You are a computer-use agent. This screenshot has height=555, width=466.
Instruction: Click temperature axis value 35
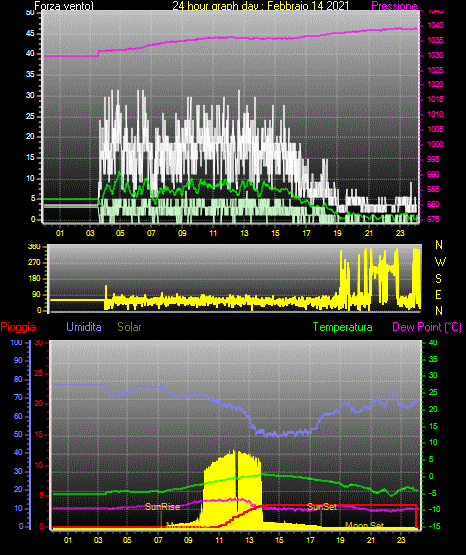pos(433,359)
